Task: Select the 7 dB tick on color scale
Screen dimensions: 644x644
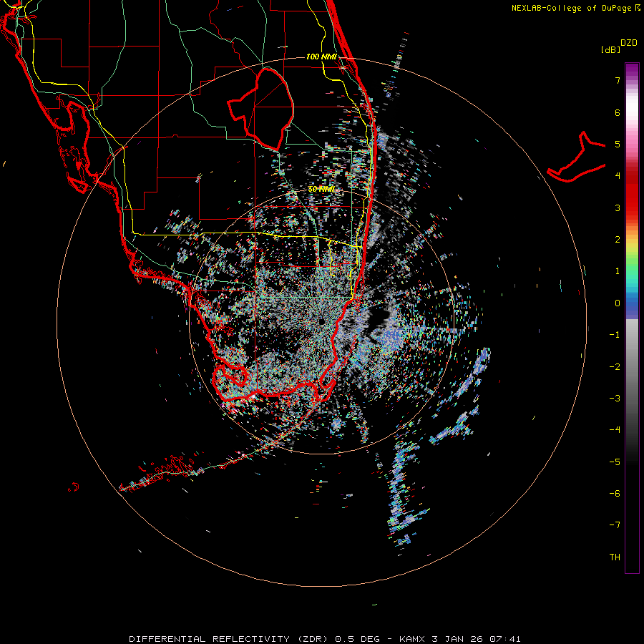Action: point(618,80)
